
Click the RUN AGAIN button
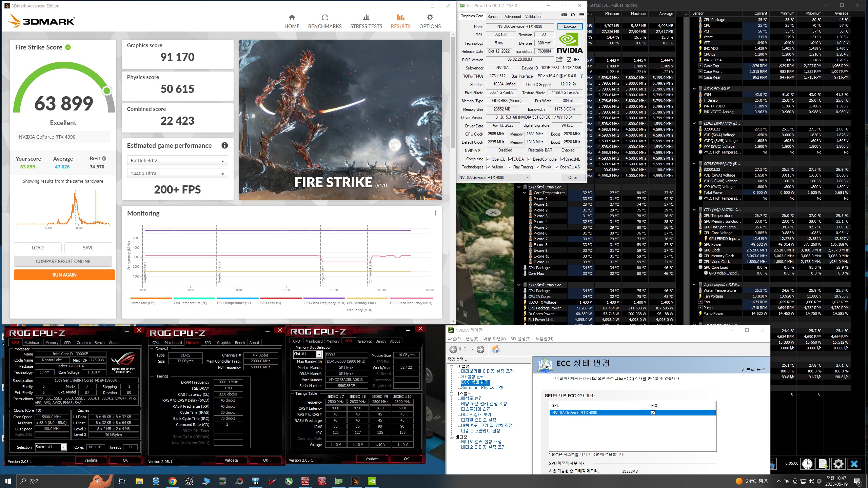point(64,275)
